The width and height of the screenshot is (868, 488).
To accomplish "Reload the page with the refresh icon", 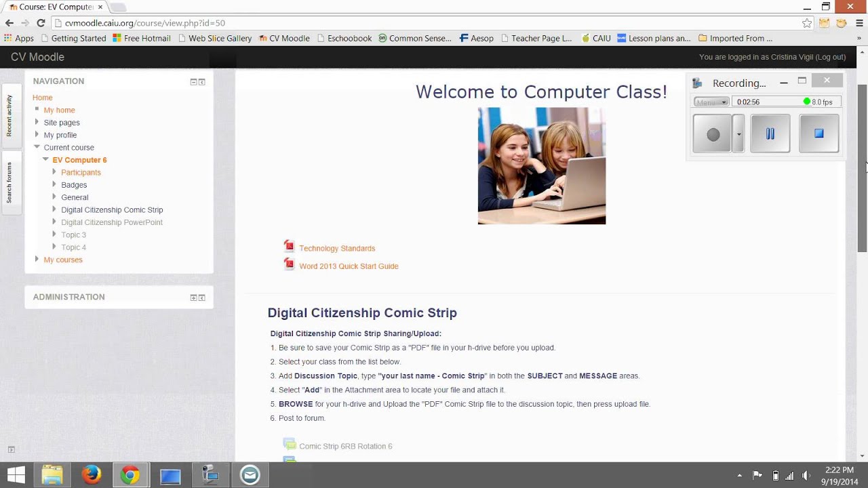I will point(41,22).
